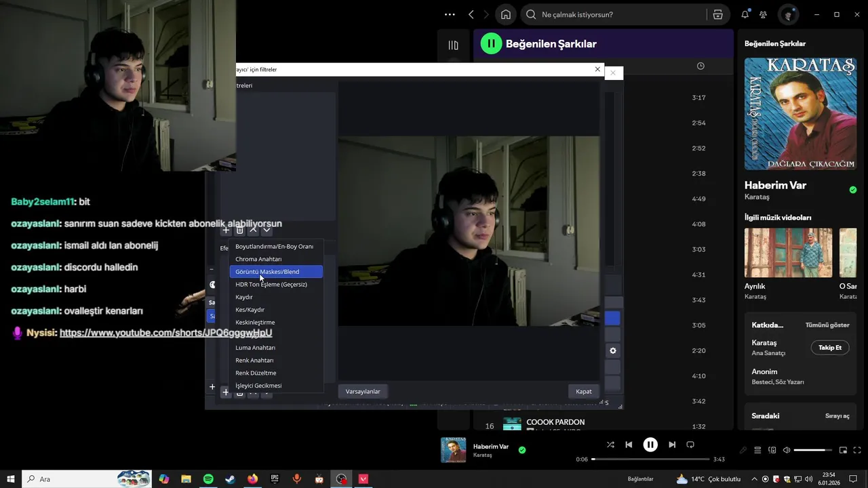Viewport: 868px width, 488px height.
Task: Toggle shuffle in Spotify player
Action: 610,445
